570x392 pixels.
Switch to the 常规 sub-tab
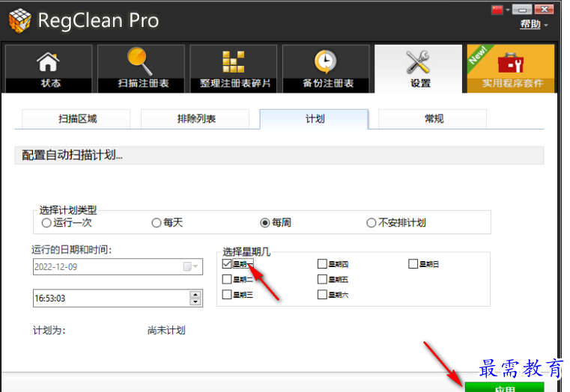point(433,119)
